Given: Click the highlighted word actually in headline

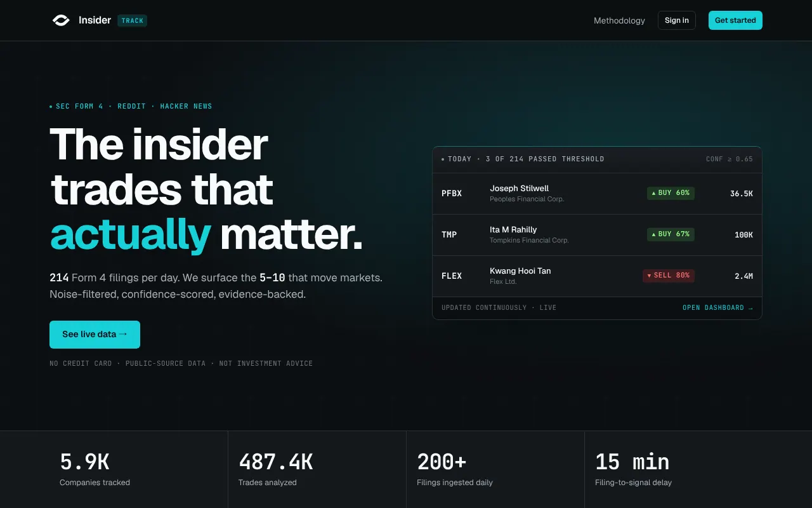Looking at the screenshot, I should [130, 235].
